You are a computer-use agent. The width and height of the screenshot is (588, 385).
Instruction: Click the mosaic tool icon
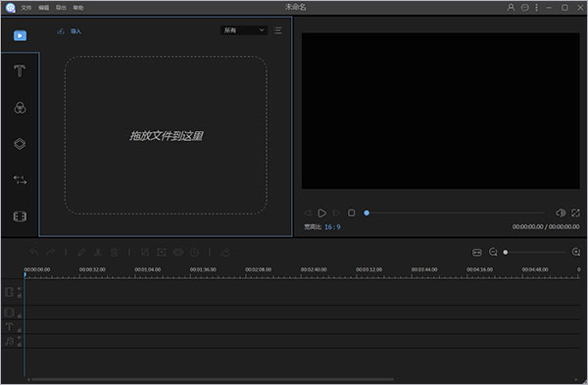(x=178, y=253)
